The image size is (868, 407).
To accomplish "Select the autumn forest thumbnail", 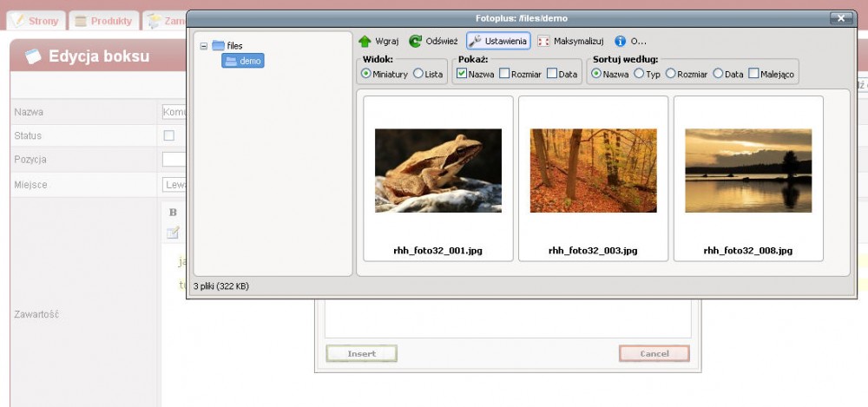I will (x=594, y=171).
